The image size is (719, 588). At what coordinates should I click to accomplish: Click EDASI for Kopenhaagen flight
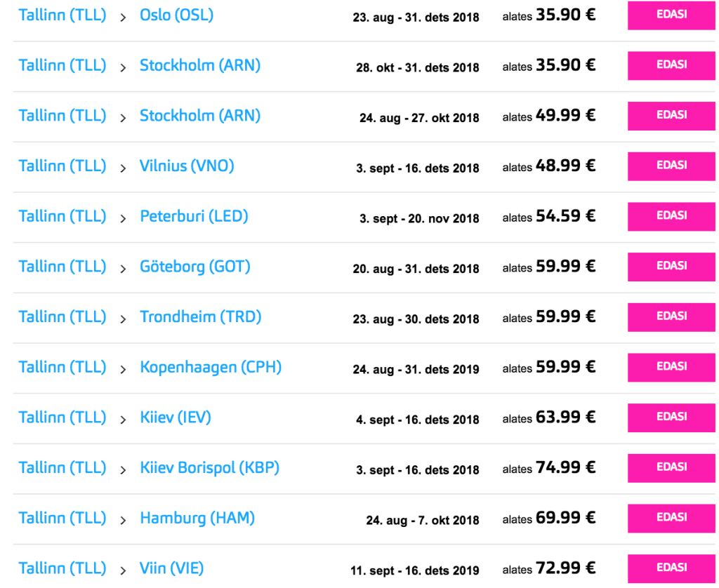[671, 367]
